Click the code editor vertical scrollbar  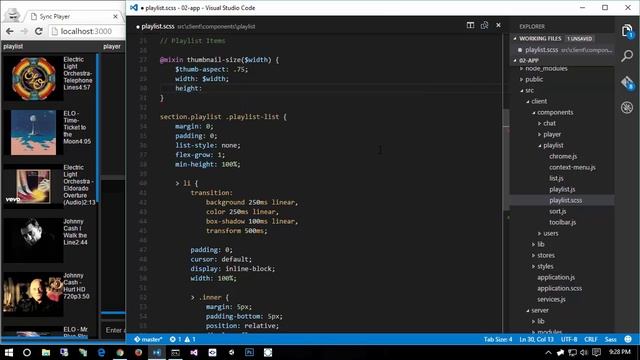tap(506, 159)
